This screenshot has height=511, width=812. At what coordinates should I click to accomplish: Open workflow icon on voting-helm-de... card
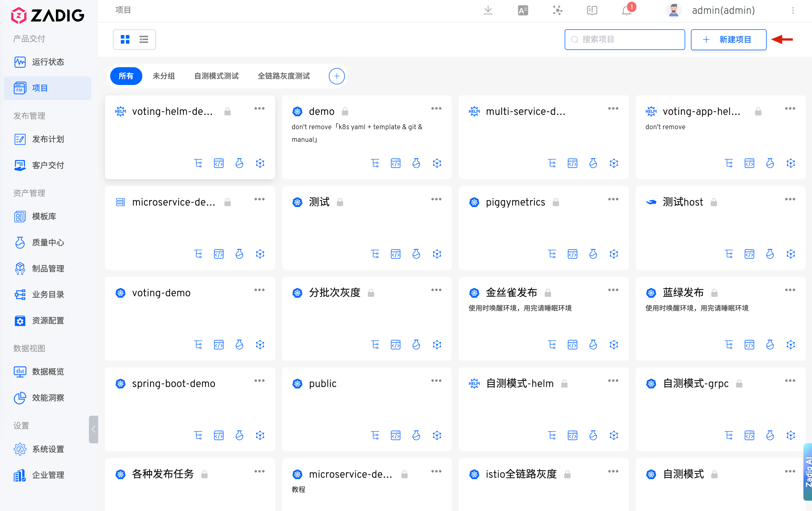point(198,163)
